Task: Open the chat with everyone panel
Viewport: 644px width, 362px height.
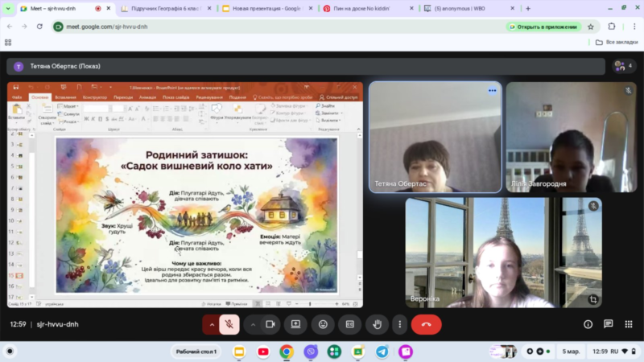Action: 608,324
